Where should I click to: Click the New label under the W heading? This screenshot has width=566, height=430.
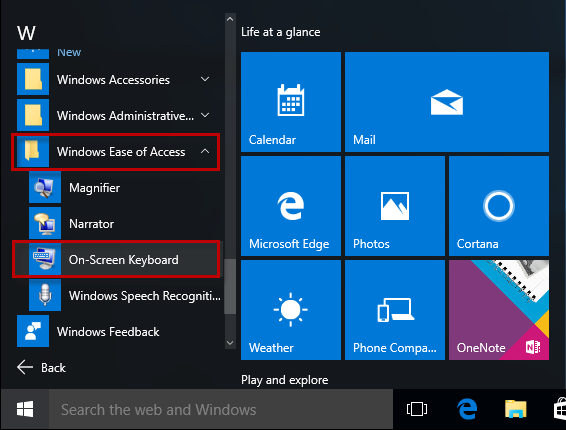click(x=69, y=52)
